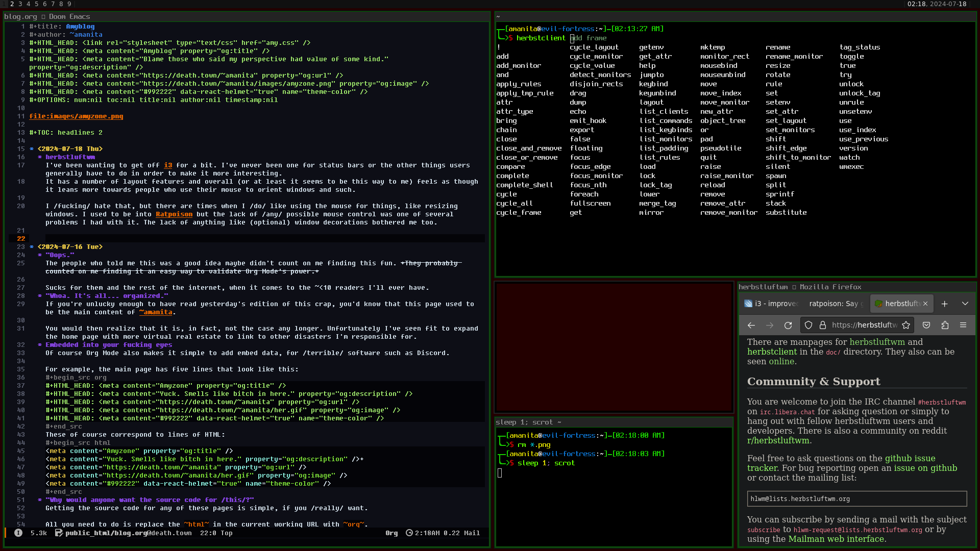Bookmark page with star icon
Image resolution: width=980 pixels, height=551 pixels.
pos(906,325)
